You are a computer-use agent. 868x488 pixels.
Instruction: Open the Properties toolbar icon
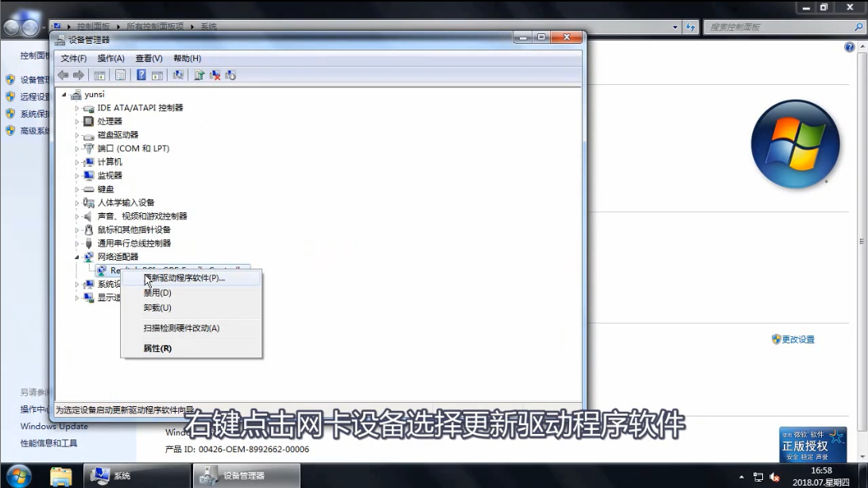coord(120,76)
